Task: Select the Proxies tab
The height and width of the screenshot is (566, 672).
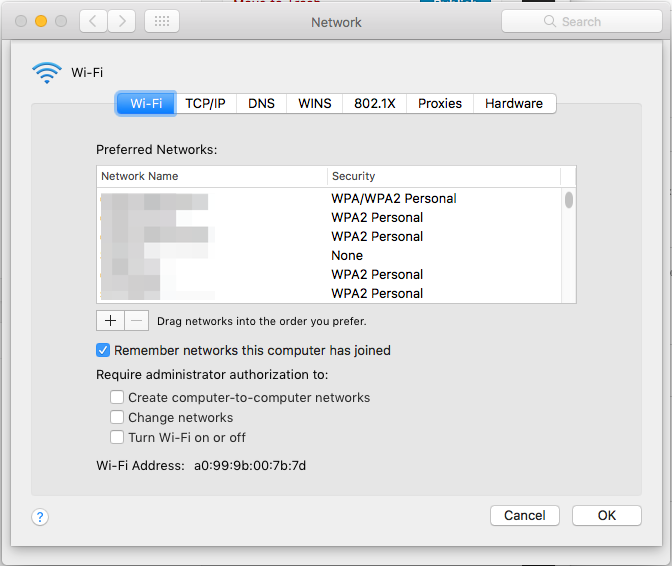Action: [440, 103]
